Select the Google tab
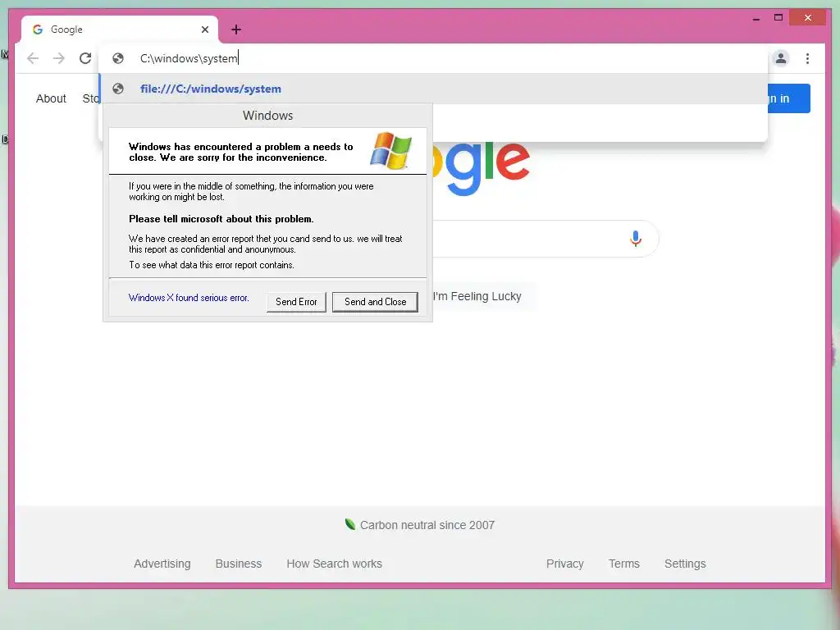Screen dimensions: 840x630 coord(120,30)
